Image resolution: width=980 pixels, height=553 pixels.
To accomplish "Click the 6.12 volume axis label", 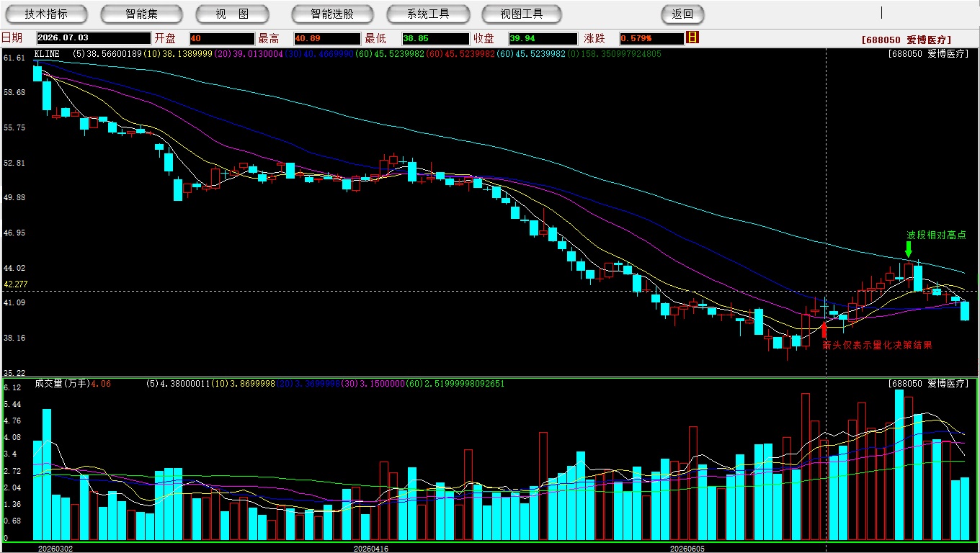I will (12, 387).
